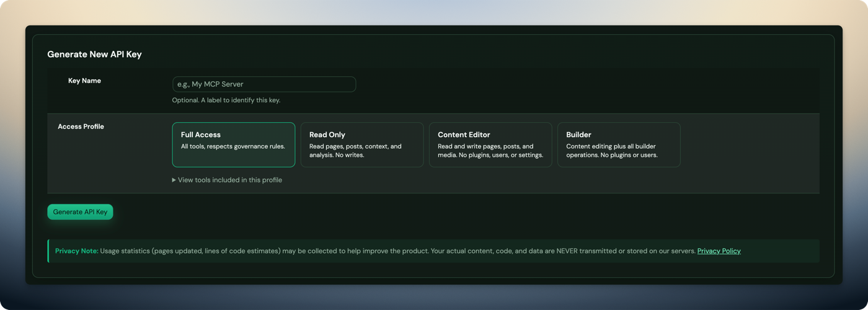
Task: Select the Full Access profile card
Action: click(x=234, y=144)
